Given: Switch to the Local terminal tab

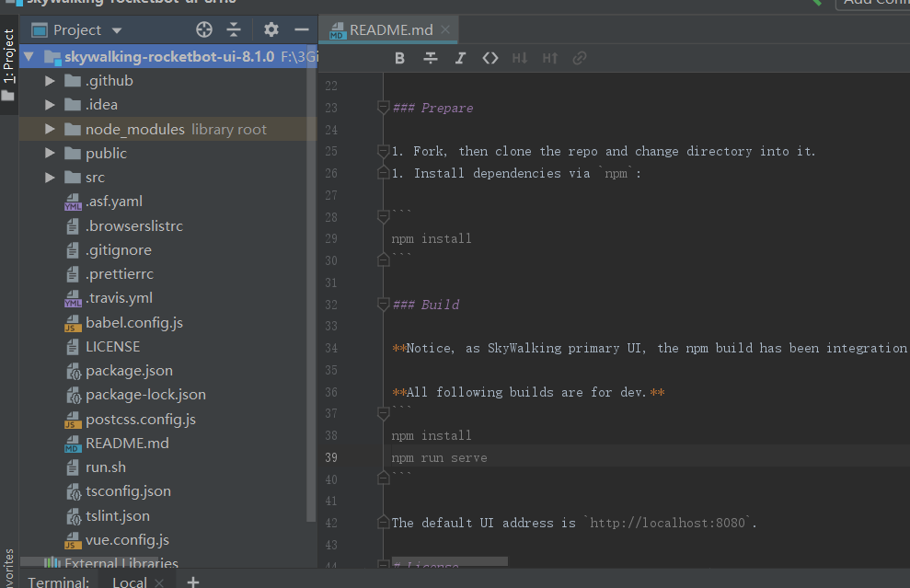Looking at the screenshot, I should [x=130, y=582].
